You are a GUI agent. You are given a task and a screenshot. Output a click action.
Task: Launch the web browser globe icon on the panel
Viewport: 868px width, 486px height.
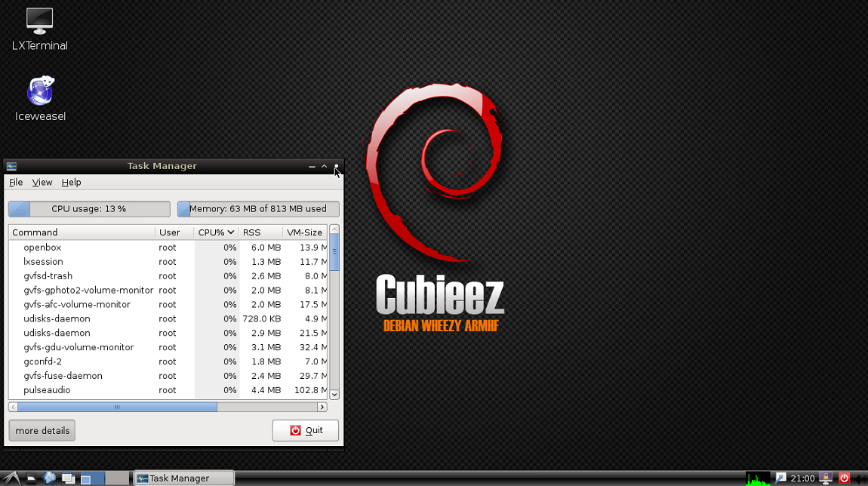point(49,478)
